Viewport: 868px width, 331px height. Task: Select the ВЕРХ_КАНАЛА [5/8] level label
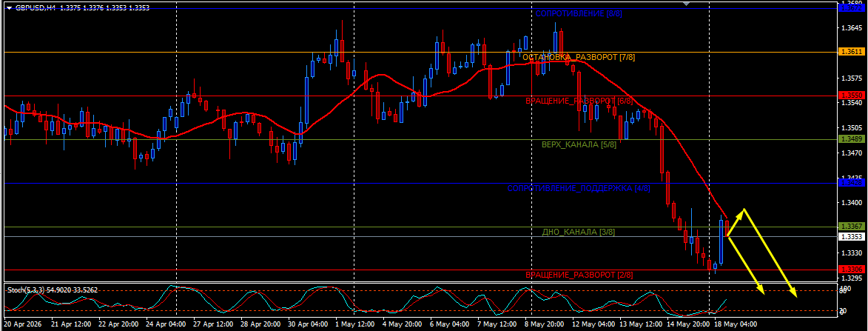click(x=579, y=144)
